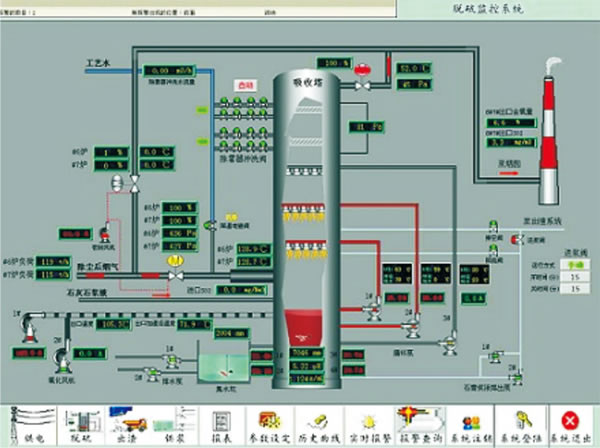Click the bypass damper valve near furnace readings
Viewport: 600px width, 448px height.
click(134, 184)
